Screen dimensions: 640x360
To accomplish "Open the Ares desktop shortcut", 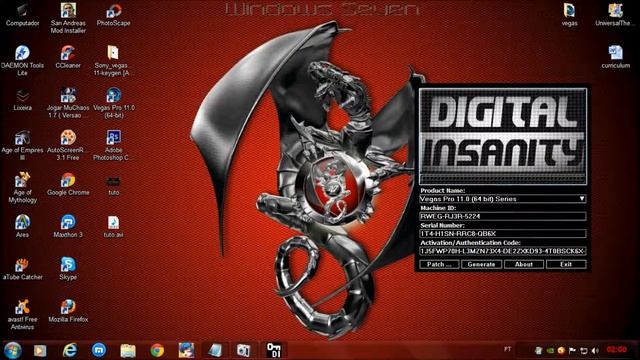I will [x=22, y=227].
